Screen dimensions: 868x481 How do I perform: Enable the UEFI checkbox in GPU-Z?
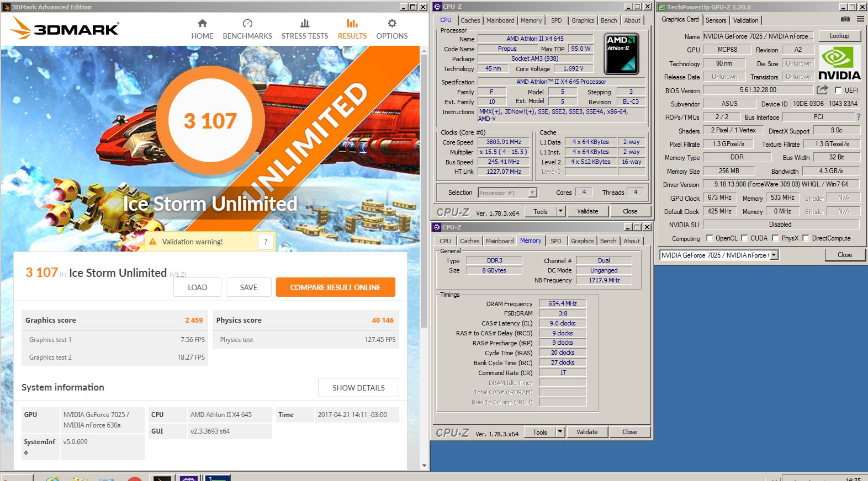pyautogui.click(x=838, y=90)
